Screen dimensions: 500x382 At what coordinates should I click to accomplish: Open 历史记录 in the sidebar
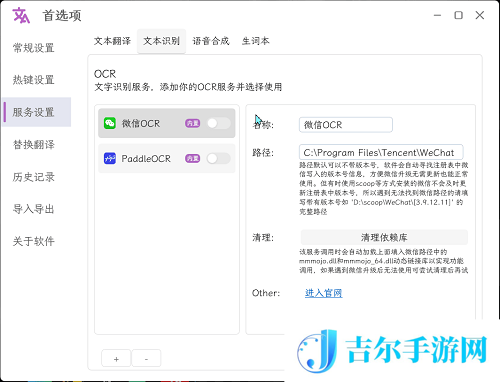pos(33,177)
